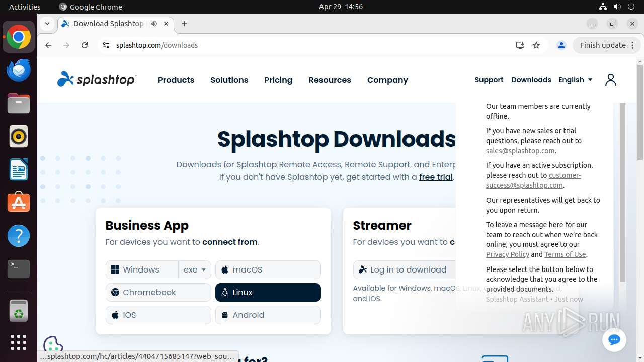Open Trash from the dock

(19, 311)
